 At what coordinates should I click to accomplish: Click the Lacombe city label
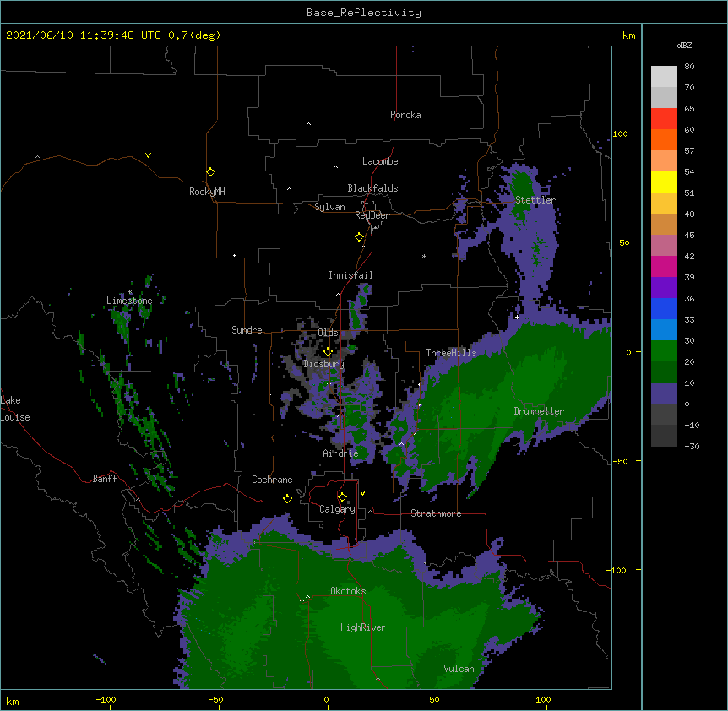pyautogui.click(x=380, y=161)
